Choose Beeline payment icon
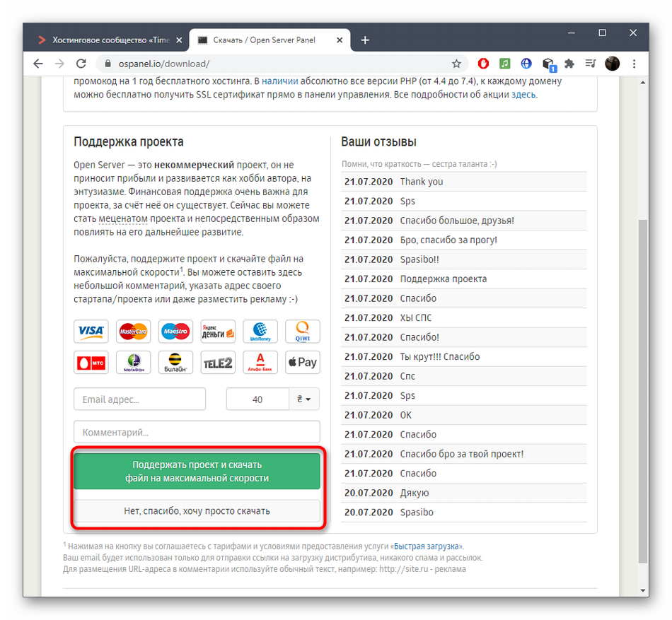Screen dimensions: 672x620 (x=175, y=363)
